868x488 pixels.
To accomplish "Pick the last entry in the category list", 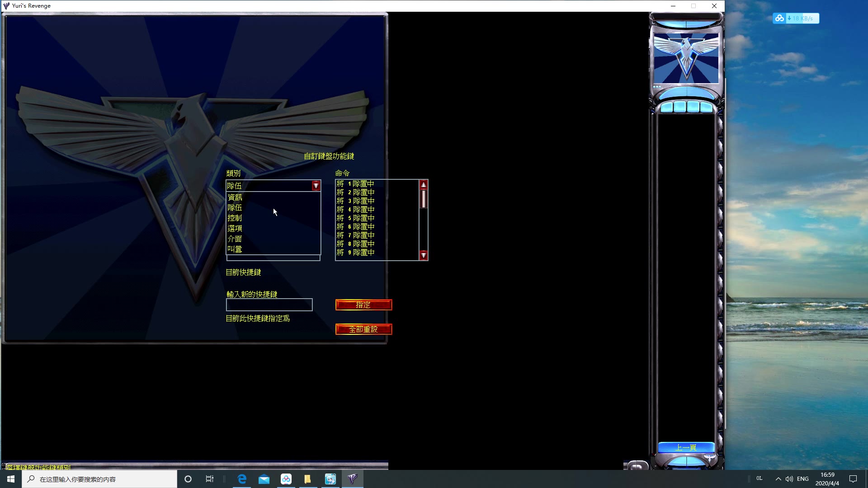I will point(273,249).
